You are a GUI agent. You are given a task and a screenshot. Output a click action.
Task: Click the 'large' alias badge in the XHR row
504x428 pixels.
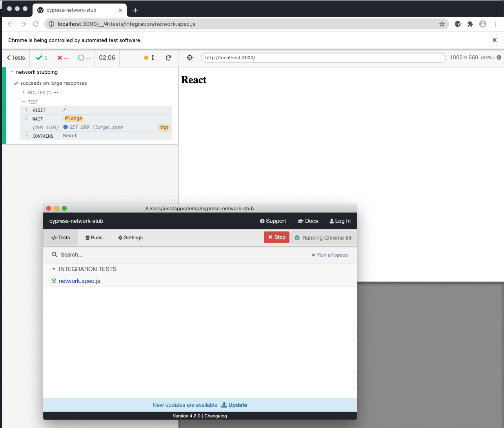pos(164,127)
